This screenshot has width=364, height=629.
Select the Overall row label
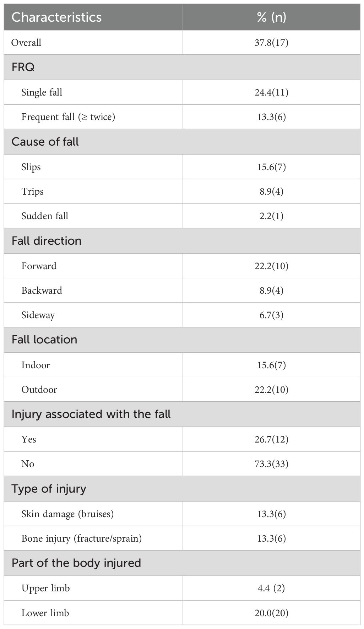[26, 43]
